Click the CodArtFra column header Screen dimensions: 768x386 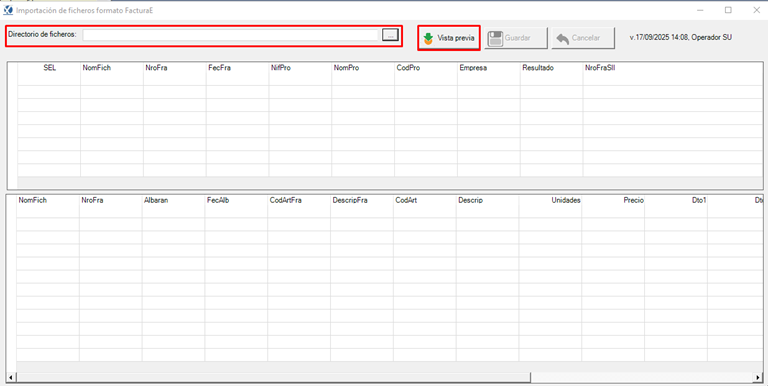299,200
